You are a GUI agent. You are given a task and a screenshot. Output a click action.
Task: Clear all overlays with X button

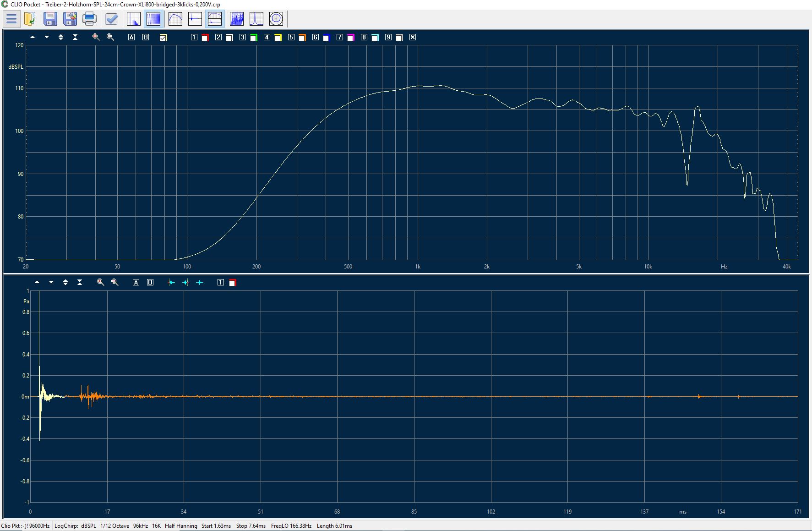pyautogui.click(x=413, y=37)
